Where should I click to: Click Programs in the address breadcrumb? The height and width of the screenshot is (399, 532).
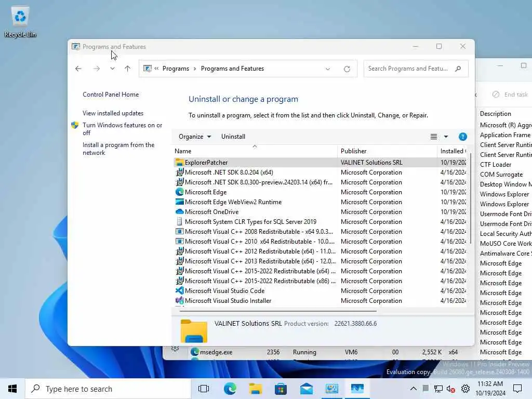(176, 69)
